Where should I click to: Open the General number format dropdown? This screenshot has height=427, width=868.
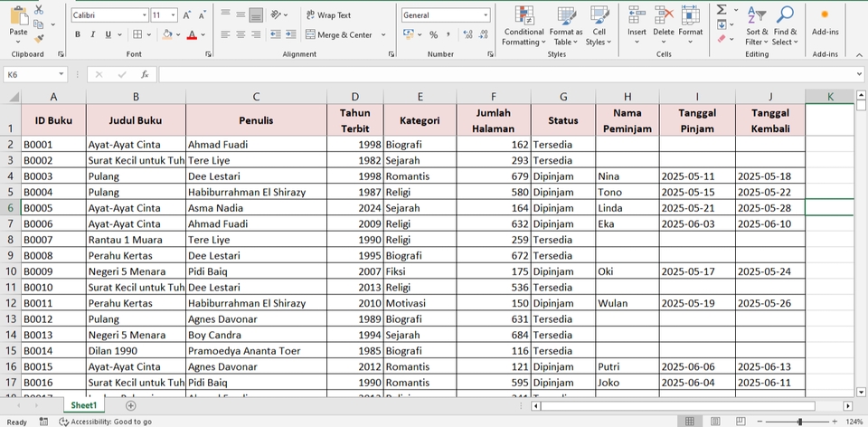486,15
